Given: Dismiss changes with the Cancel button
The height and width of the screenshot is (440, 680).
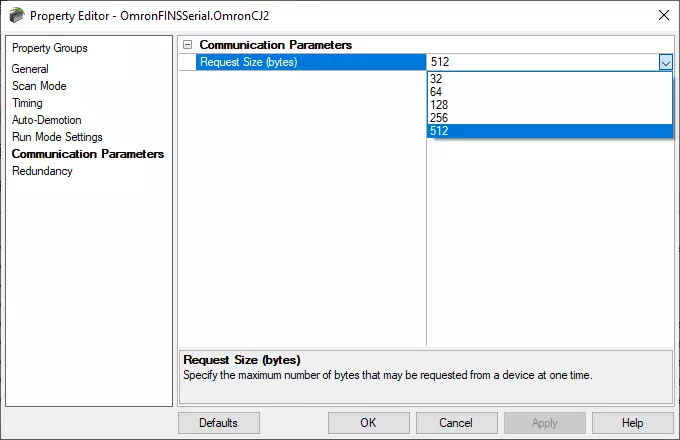Looking at the screenshot, I should point(456,423).
